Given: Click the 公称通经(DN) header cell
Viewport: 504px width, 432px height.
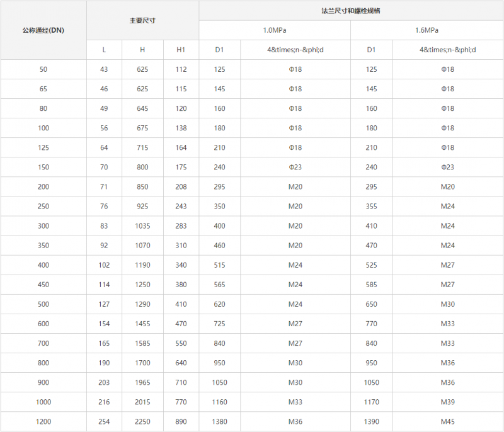Looking at the screenshot, I should pyautogui.click(x=43, y=30).
